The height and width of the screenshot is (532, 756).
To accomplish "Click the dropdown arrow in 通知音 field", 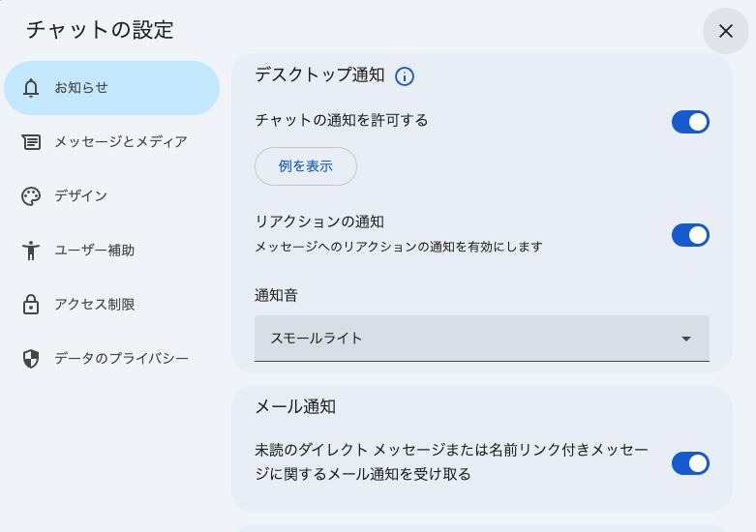I will point(686,339).
